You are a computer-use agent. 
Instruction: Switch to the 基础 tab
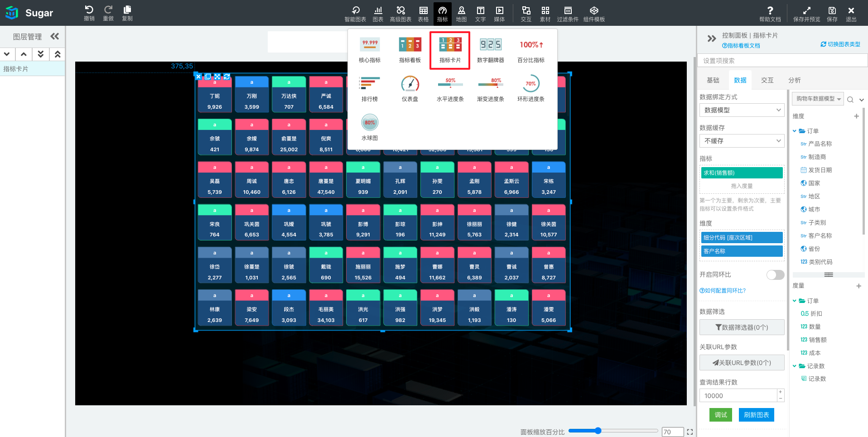click(x=713, y=80)
